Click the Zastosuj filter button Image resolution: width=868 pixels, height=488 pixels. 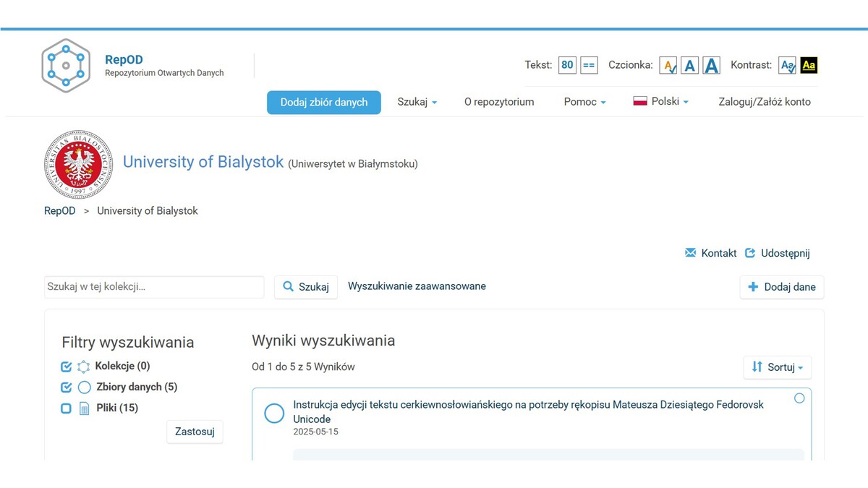tap(195, 432)
